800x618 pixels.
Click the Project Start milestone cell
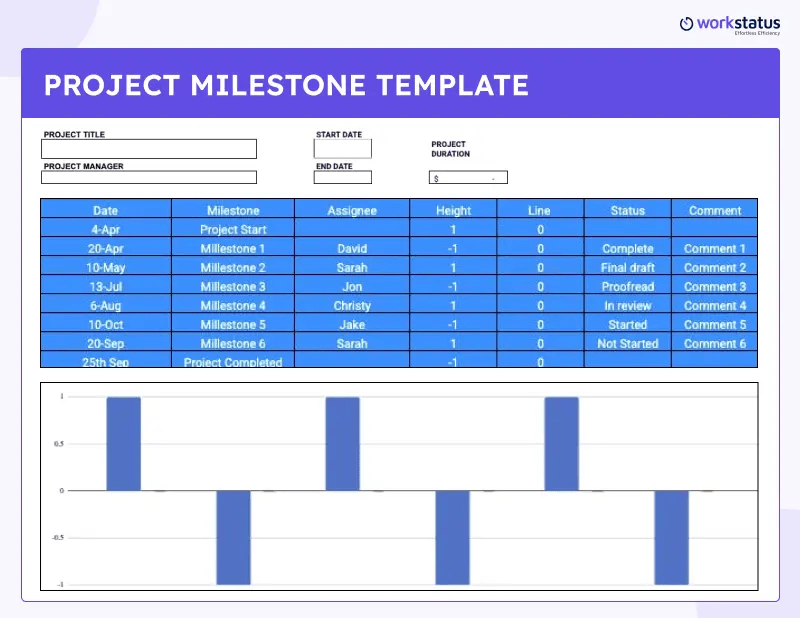pos(233,229)
